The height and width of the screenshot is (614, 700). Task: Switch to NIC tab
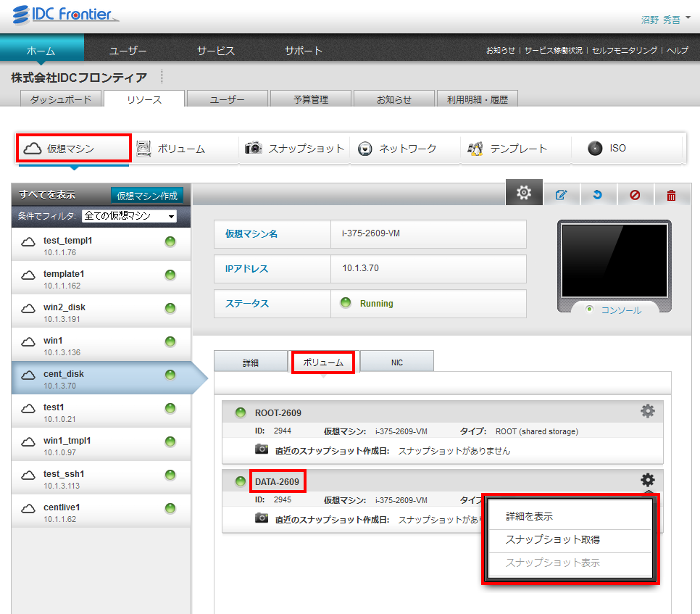(x=397, y=362)
